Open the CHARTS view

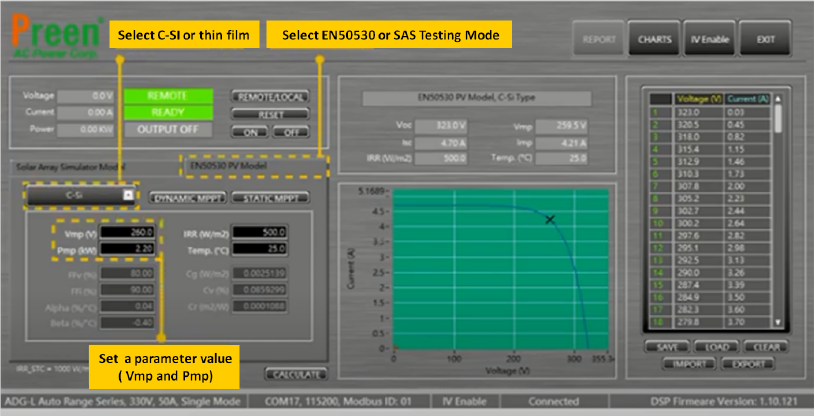tap(654, 39)
